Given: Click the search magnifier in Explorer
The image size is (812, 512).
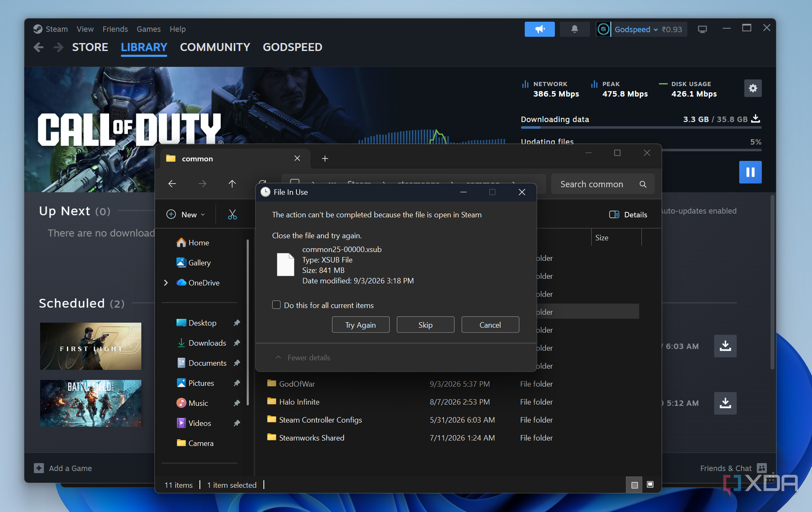Looking at the screenshot, I should [643, 184].
